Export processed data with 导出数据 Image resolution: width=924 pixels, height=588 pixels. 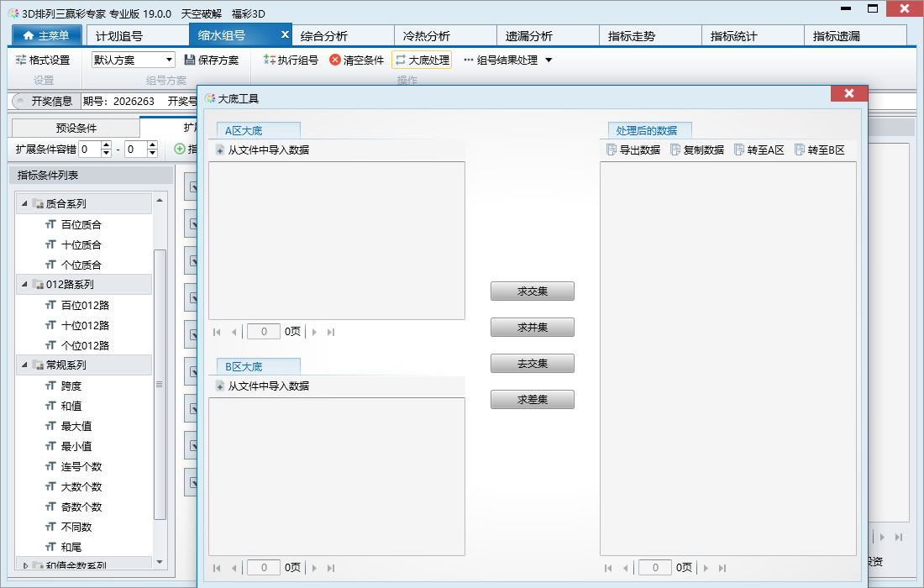(x=633, y=150)
